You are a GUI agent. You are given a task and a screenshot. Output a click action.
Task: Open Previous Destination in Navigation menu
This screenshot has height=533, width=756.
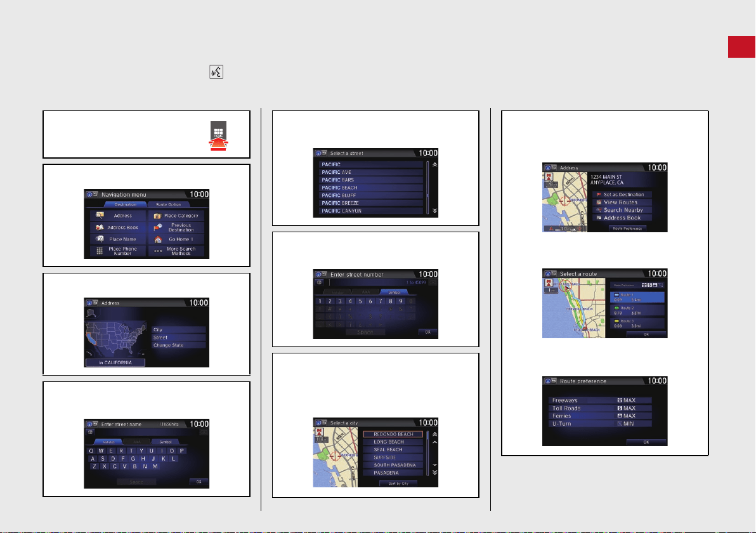[176, 227]
